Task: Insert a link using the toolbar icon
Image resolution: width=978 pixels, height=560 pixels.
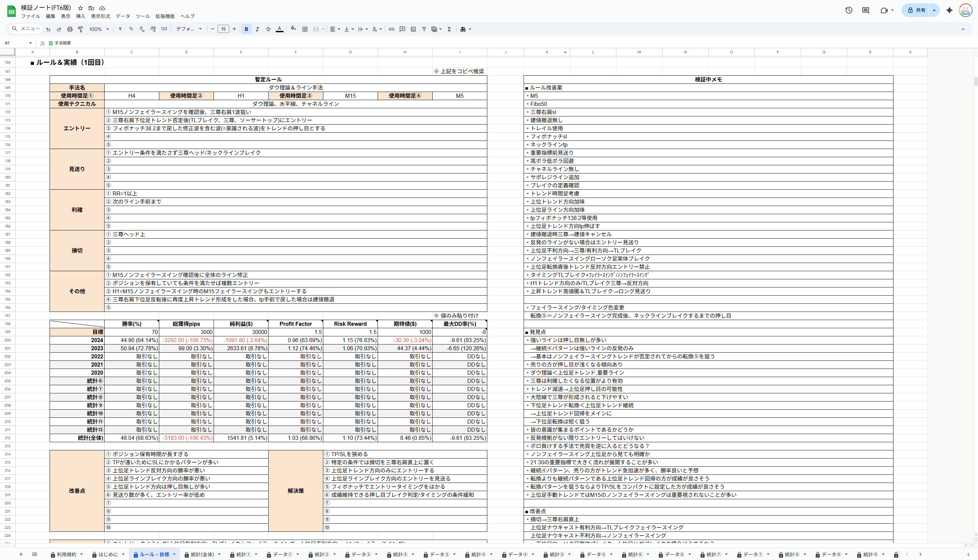Action: (x=391, y=29)
